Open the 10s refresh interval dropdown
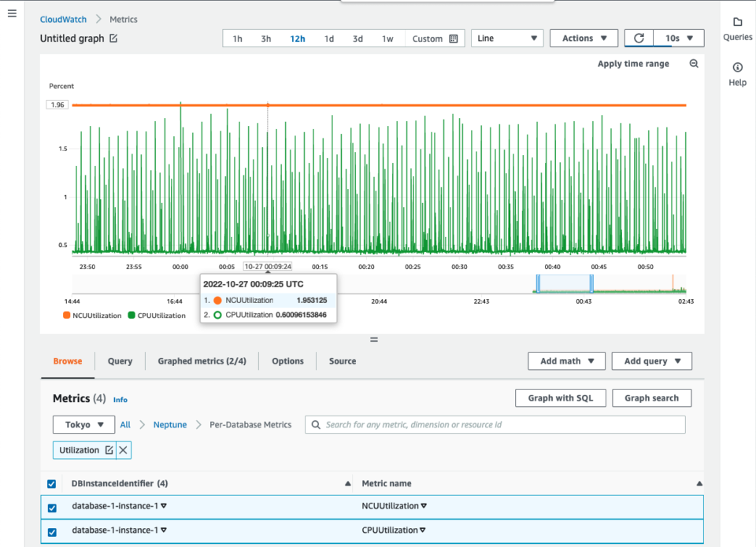 point(678,38)
